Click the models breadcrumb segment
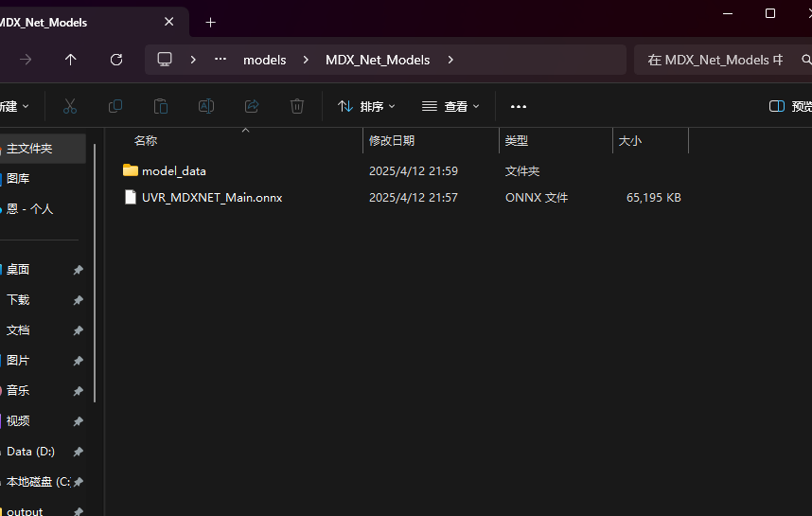The image size is (812, 516). (265, 60)
